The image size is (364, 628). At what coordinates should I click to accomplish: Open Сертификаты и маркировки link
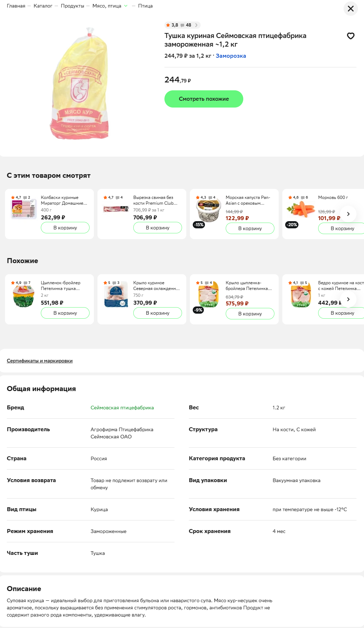[40, 361]
